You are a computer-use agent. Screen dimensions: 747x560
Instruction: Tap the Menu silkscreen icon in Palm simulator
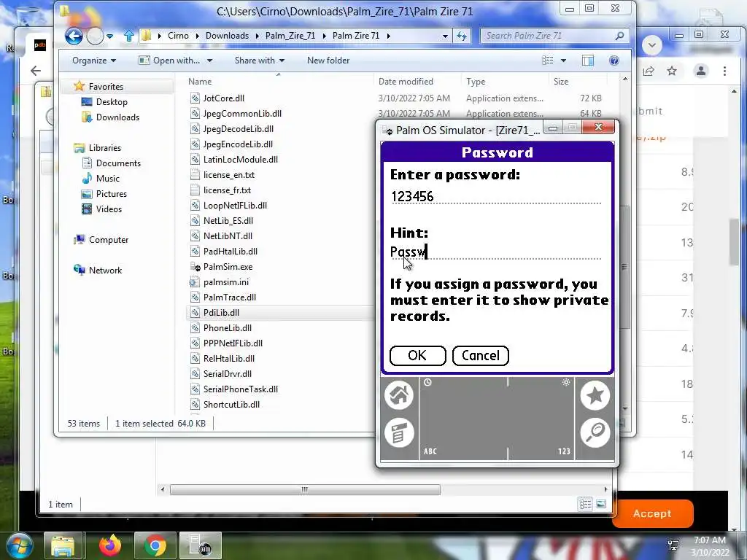(x=399, y=432)
